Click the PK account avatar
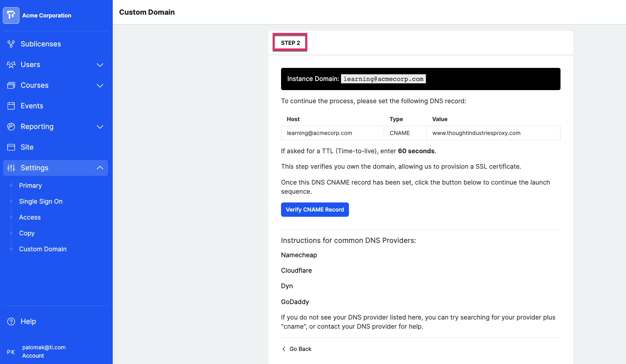The width and height of the screenshot is (626, 364). (11, 352)
